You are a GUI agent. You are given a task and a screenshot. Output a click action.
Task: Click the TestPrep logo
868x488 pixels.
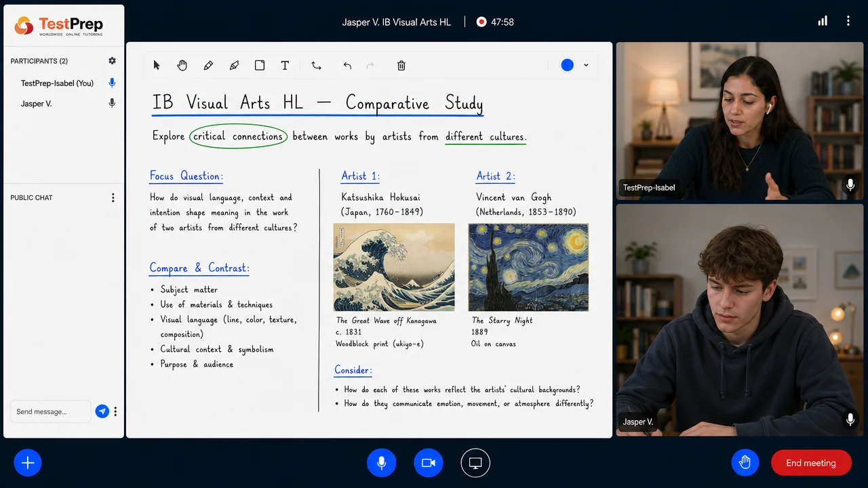pyautogui.click(x=59, y=26)
